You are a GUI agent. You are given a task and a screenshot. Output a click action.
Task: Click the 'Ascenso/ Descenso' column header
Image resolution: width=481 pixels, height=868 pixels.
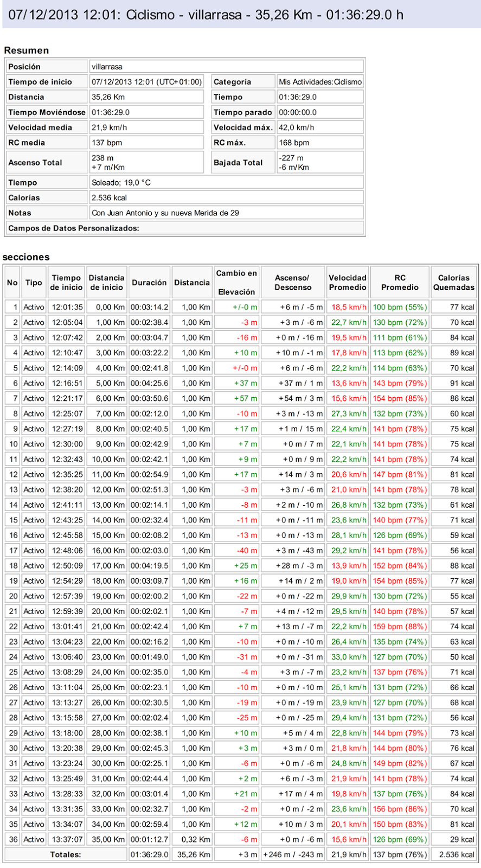[x=293, y=283]
